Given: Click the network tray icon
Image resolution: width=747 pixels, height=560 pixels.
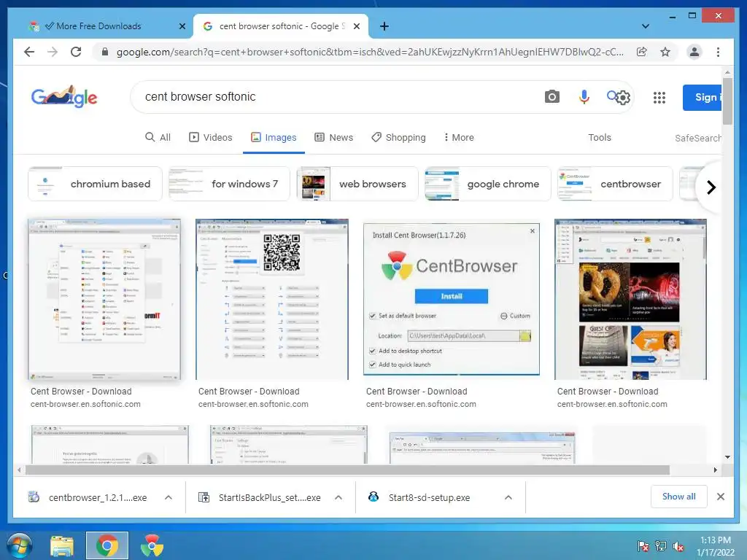Looking at the screenshot, I should click(661, 546).
